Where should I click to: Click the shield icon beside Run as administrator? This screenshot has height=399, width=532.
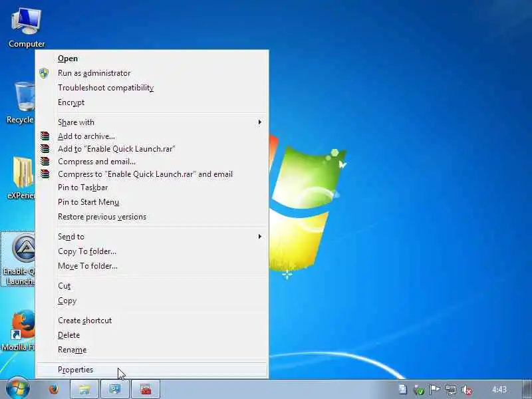click(44, 73)
